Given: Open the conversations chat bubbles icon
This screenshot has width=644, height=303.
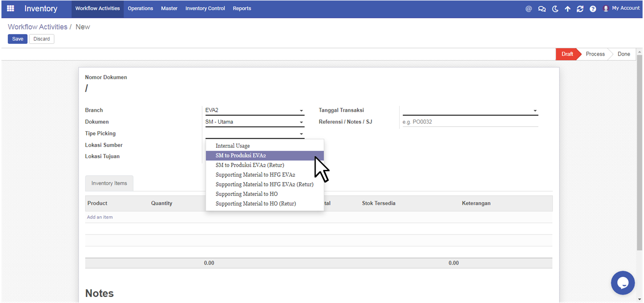Looking at the screenshot, I should pyautogui.click(x=542, y=8).
